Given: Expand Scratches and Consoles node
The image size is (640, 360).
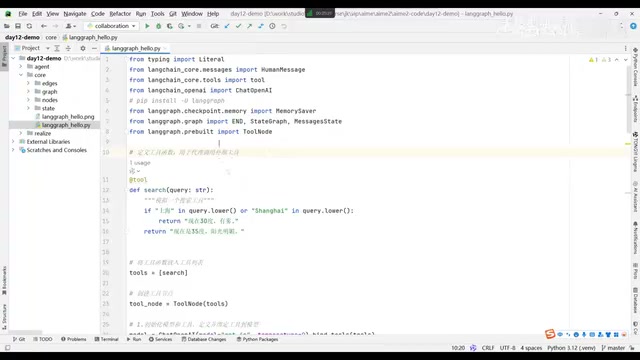Looking at the screenshot, I should (13, 150).
